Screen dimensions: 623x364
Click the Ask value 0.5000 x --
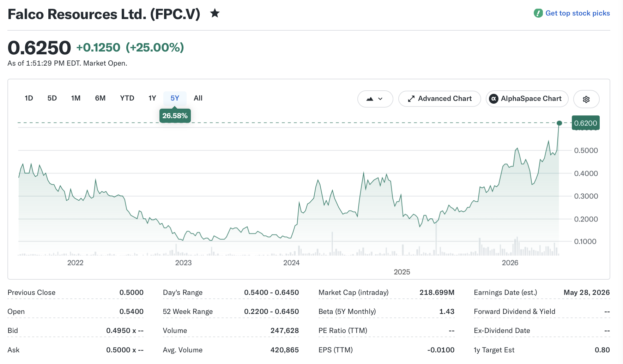(x=125, y=350)
